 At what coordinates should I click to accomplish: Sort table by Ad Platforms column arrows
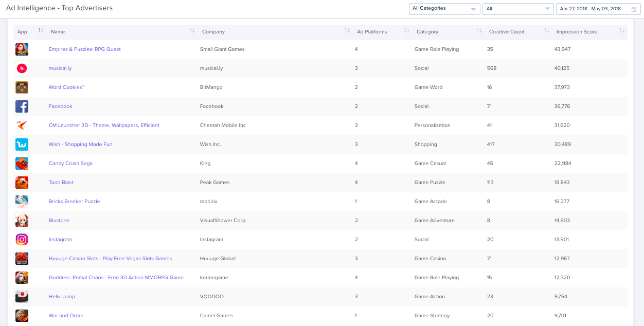407,31
